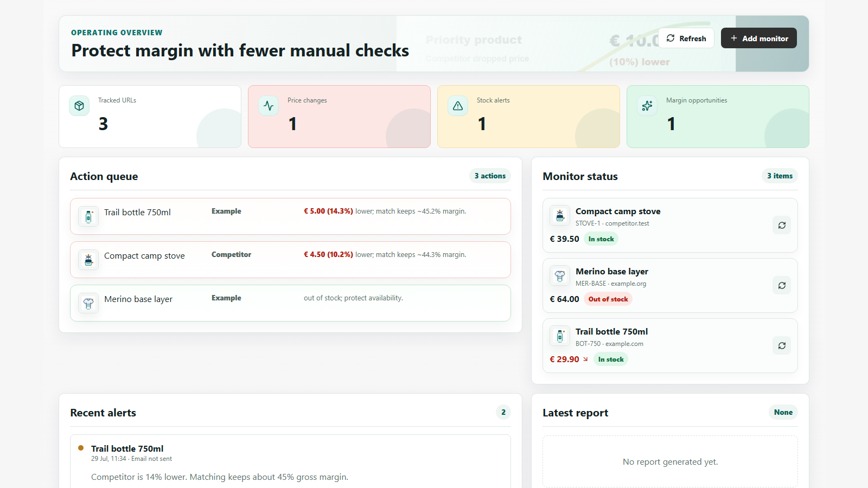This screenshot has width=868, height=488.
Task: Select Trail bottle 750ml action row
Action: [x=290, y=216]
